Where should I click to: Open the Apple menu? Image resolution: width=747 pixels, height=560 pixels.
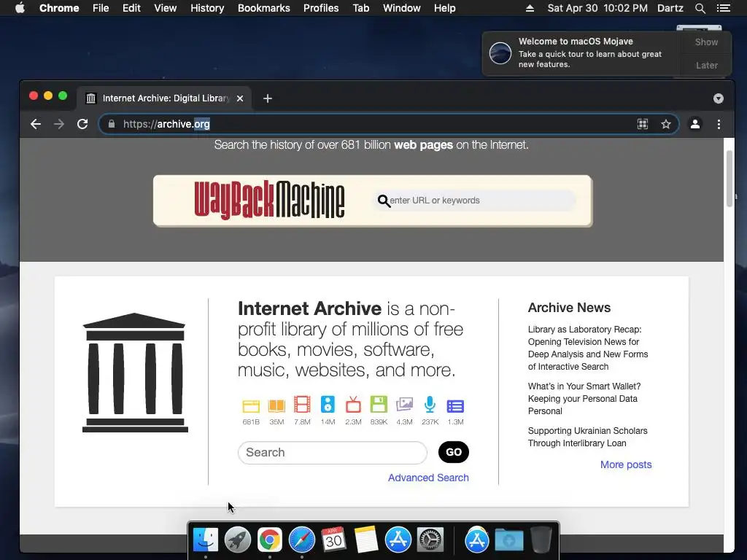[20, 8]
